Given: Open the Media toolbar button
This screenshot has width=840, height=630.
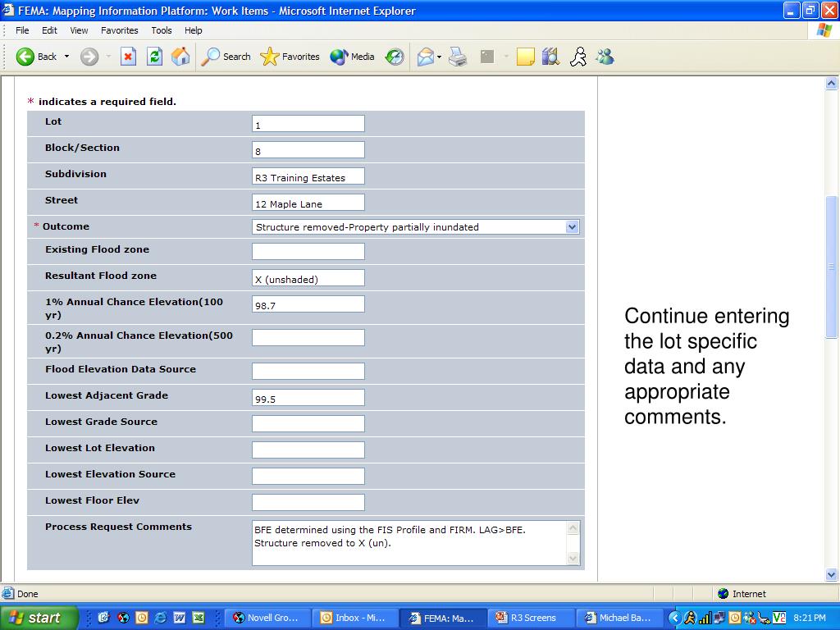Looking at the screenshot, I should [x=352, y=57].
